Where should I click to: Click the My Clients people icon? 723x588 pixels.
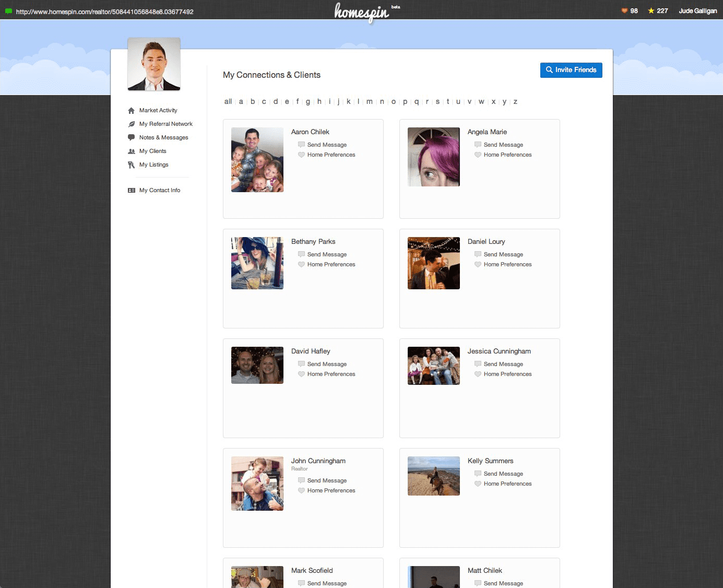pos(132,151)
